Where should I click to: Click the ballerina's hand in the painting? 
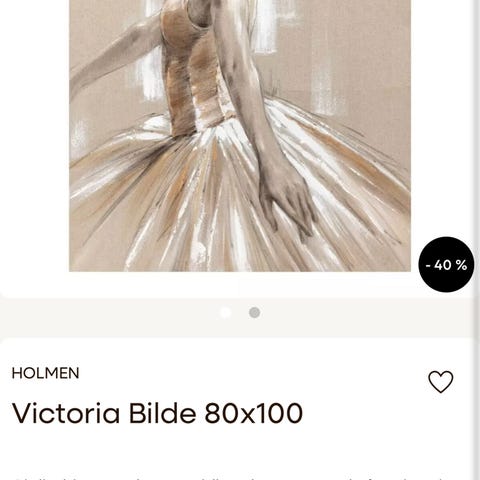[287, 203]
